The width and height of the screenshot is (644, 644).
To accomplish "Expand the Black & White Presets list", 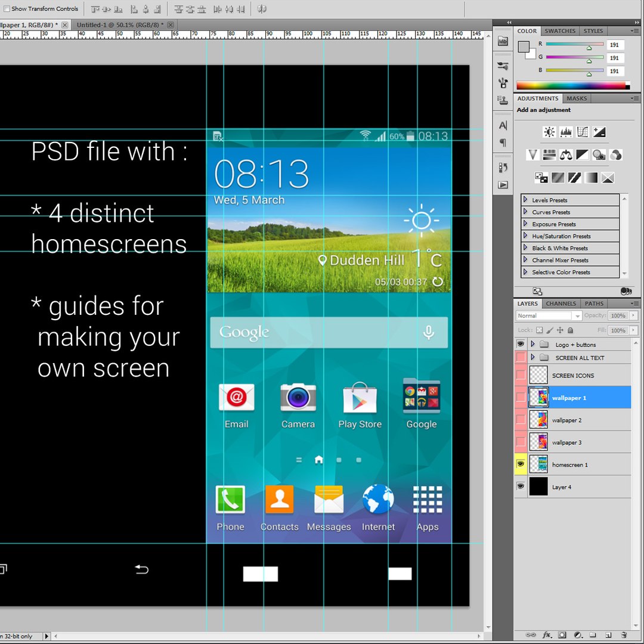I will pos(525,247).
